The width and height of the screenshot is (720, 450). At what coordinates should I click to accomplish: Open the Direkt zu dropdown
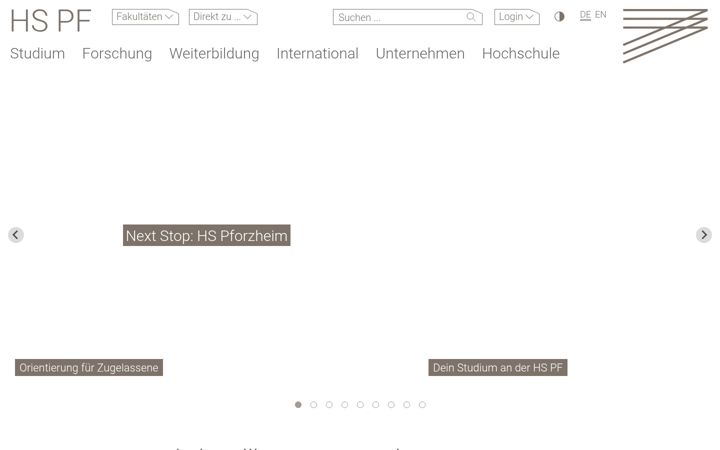pos(223,17)
